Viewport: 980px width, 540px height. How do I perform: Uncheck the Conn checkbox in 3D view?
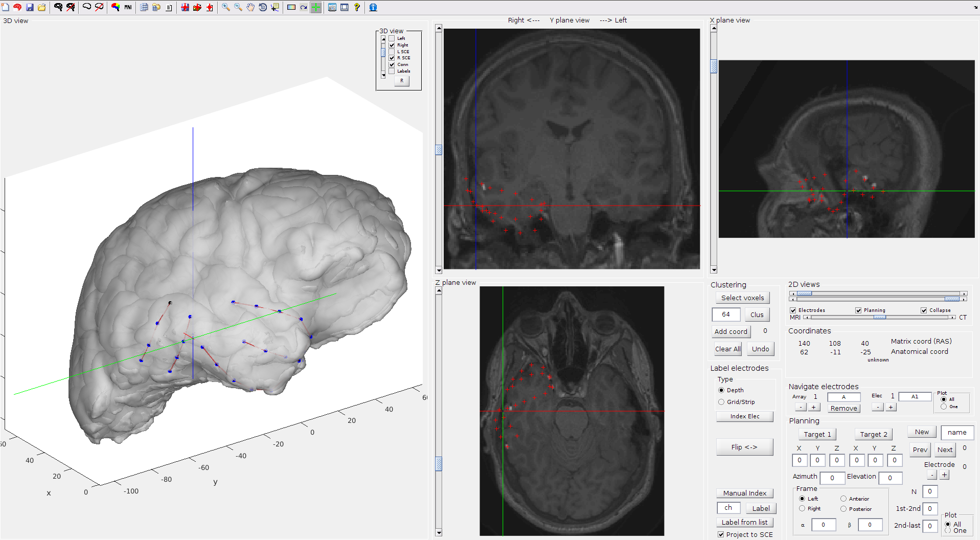click(392, 64)
